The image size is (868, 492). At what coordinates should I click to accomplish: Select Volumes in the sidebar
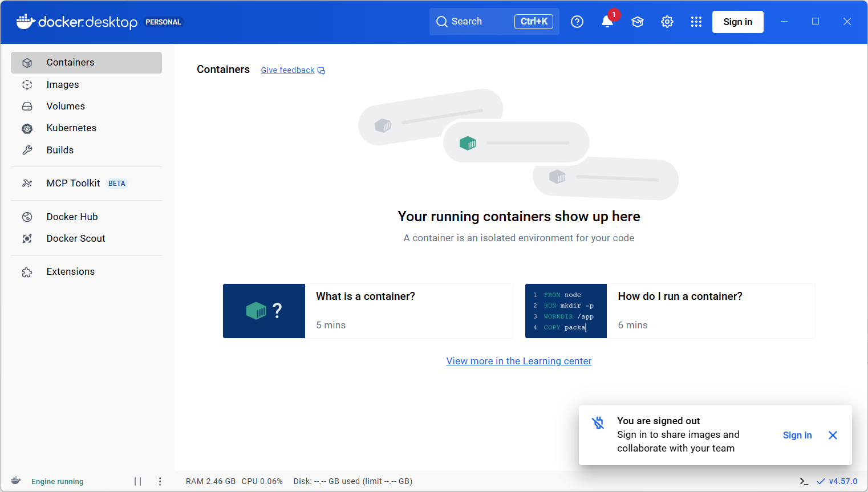(x=86, y=106)
